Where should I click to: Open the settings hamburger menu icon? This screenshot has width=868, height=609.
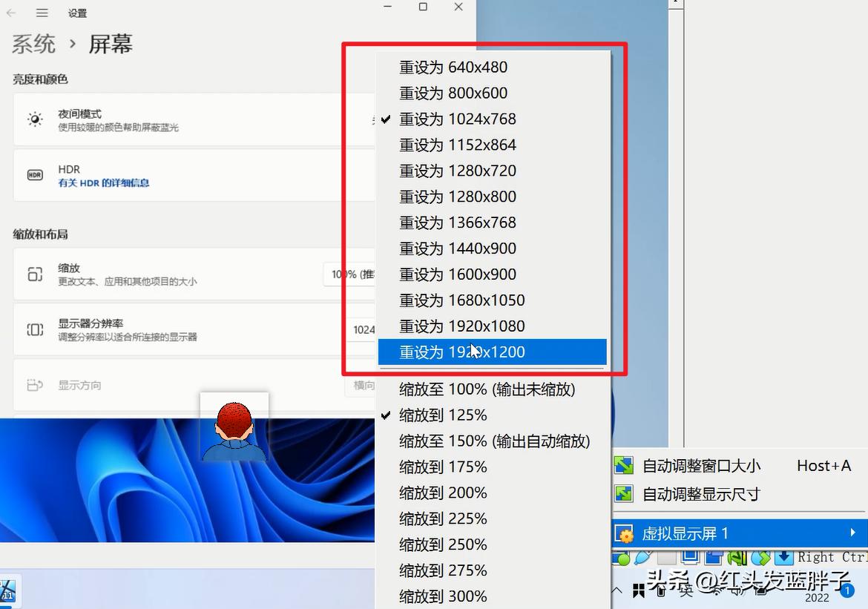(x=42, y=12)
